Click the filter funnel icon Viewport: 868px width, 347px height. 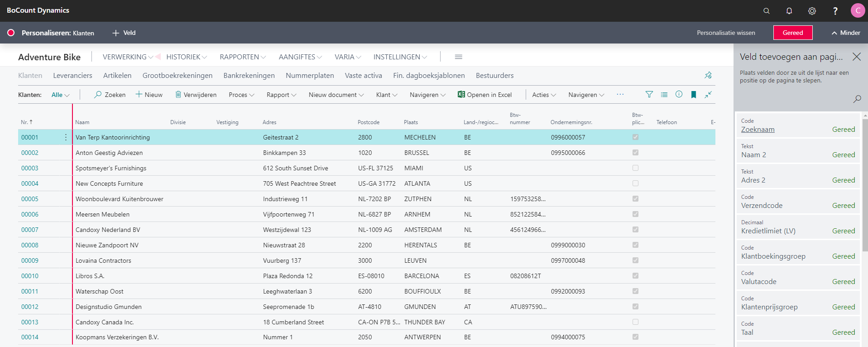point(649,94)
